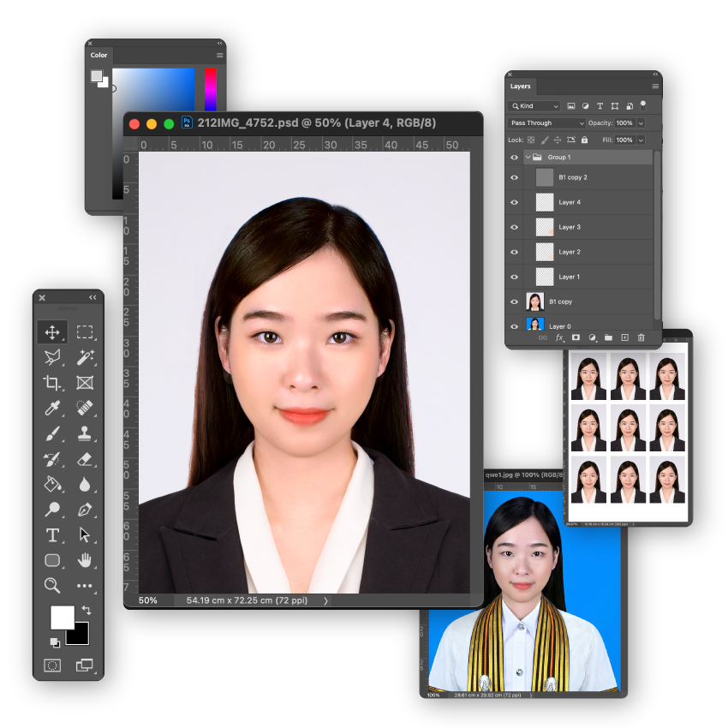The image size is (728, 728).
Task: Toggle visibility of Layer 3
Action: click(x=514, y=227)
